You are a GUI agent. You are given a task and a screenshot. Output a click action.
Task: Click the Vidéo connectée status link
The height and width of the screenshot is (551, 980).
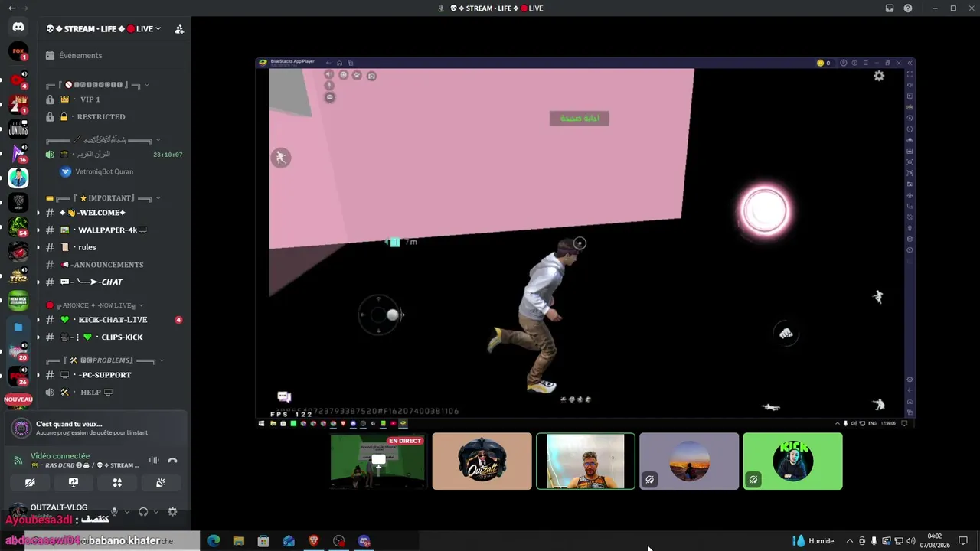60,456
